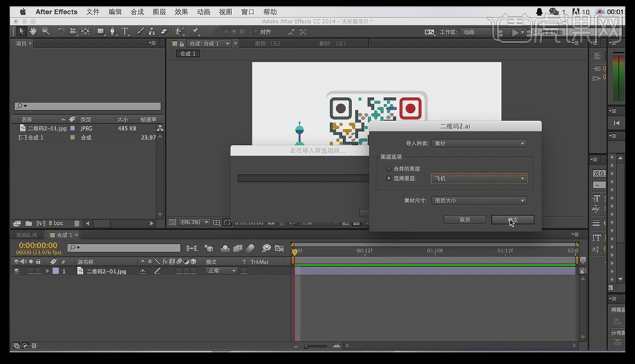Viewport: 635px width, 364px height.
Task: Open the 合成 menu in menu bar
Action: [x=137, y=12]
